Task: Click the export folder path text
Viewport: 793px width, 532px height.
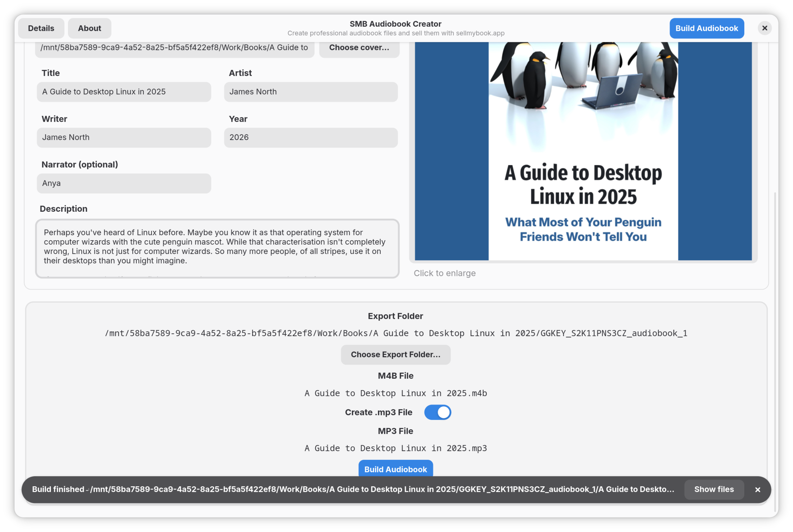Action: pos(396,333)
